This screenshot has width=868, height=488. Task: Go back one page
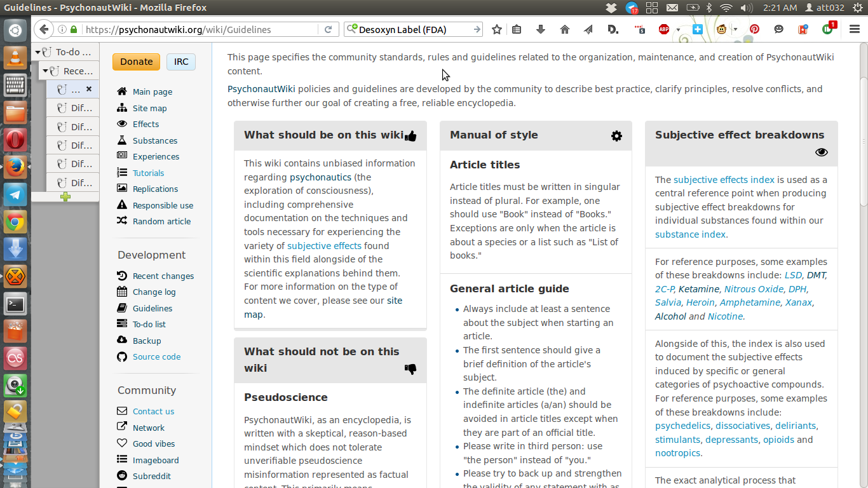(x=44, y=29)
